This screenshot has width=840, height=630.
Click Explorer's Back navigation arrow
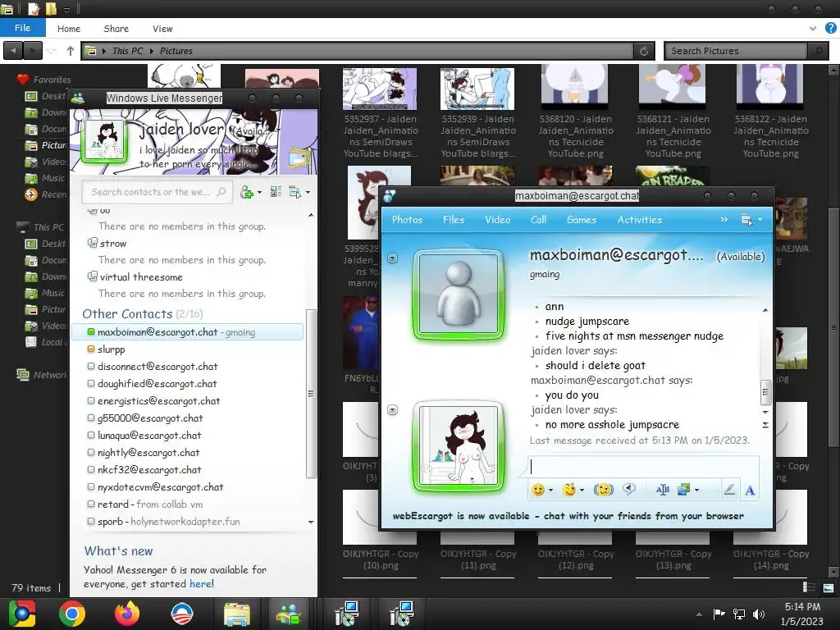pos(13,51)
